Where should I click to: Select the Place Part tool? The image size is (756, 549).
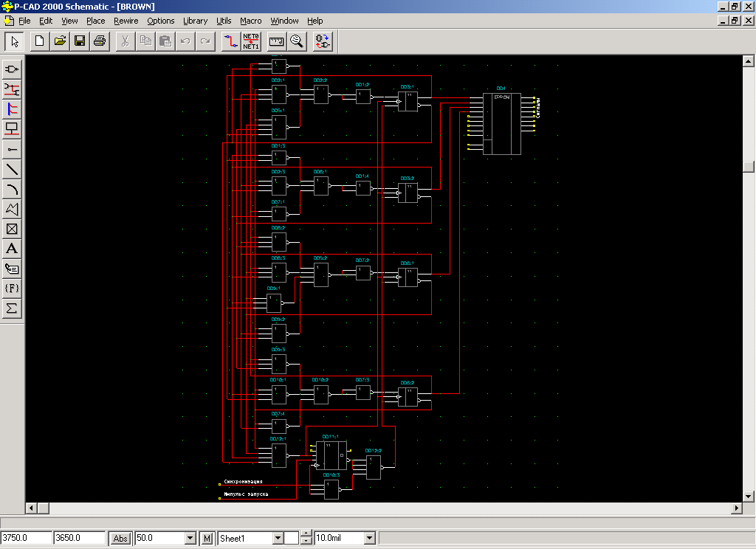[x=12, y=69]
